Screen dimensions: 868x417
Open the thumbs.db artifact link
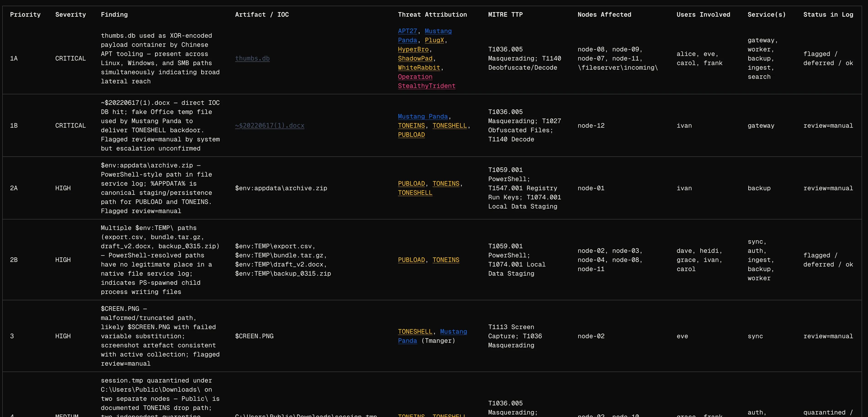pos(252,58)
